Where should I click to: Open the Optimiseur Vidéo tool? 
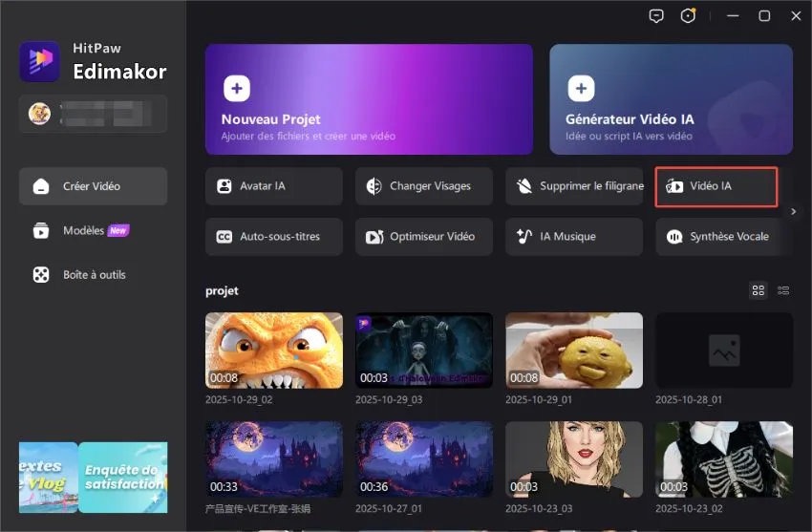(x=424, y=236)
